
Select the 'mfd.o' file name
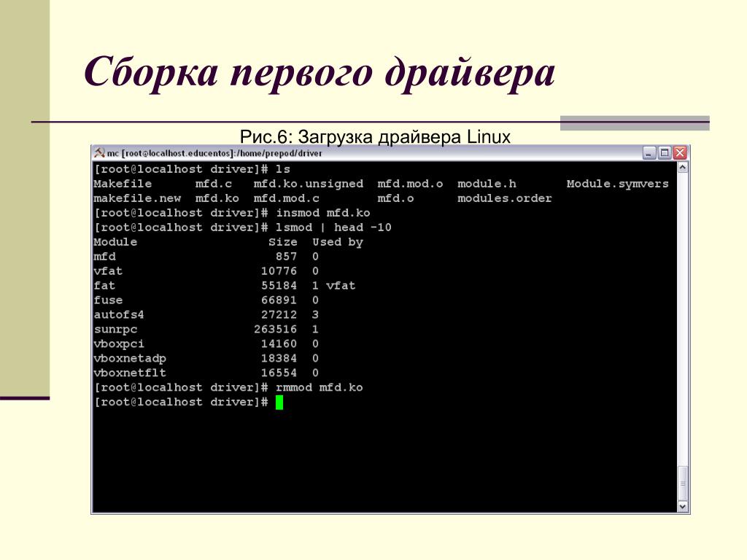click(x=395, y=198)
